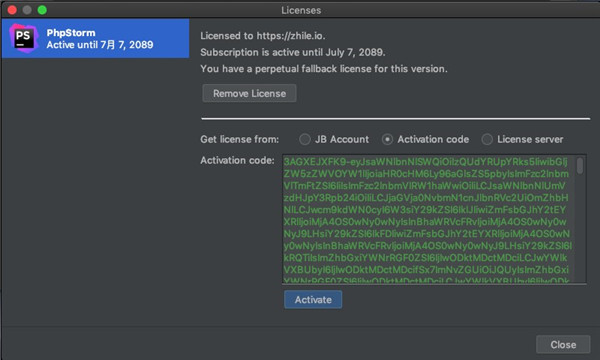The width and height of the screenshot is (600, 360).
Task: Select the PhpStorm license entry in list
Action: pos(96,38)
